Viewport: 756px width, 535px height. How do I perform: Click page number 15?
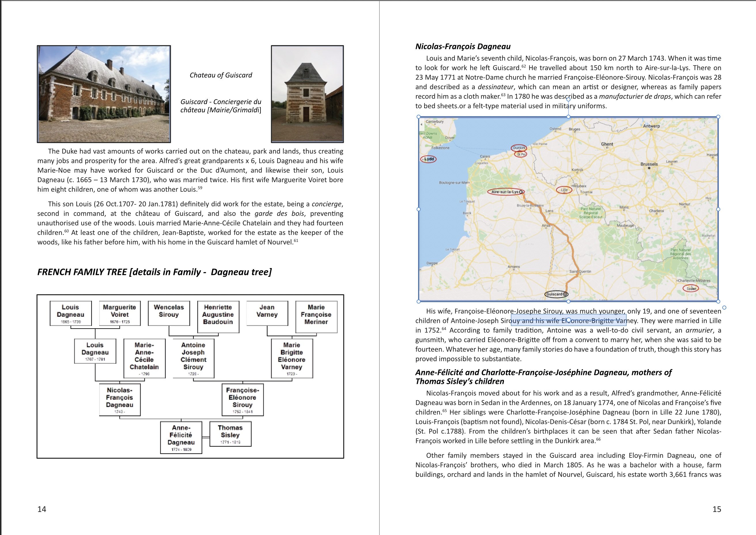(x=717, y=509)
